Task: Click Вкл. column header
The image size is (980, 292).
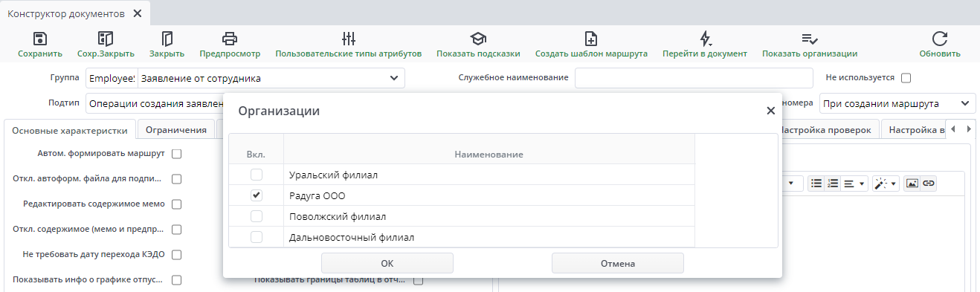Action: tap(256, 154)
